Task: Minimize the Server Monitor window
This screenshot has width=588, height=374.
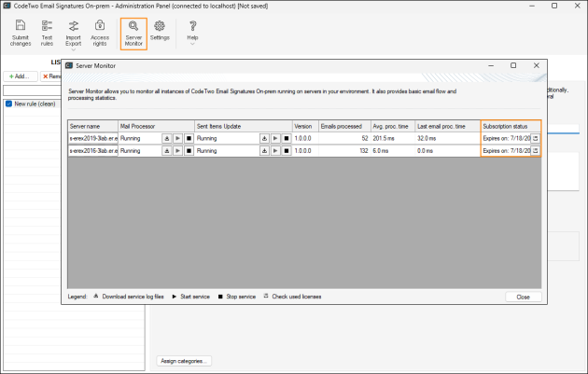Action: tap(491, 65)
